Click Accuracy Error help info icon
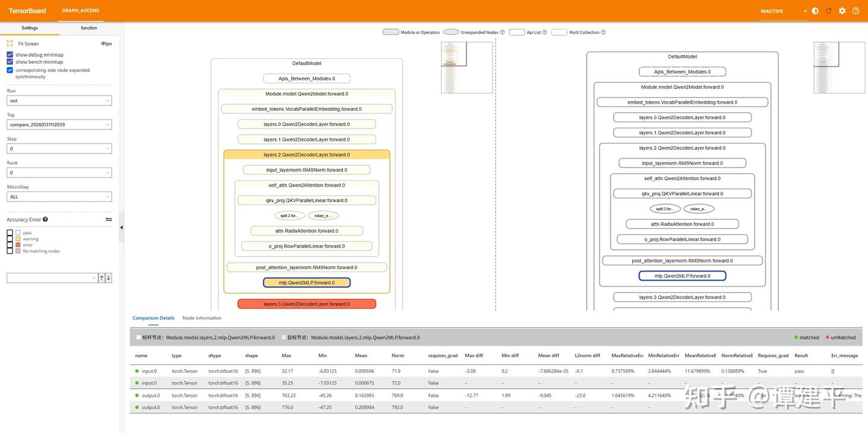Viewport: 868px width, 433px height. [45, 220]
